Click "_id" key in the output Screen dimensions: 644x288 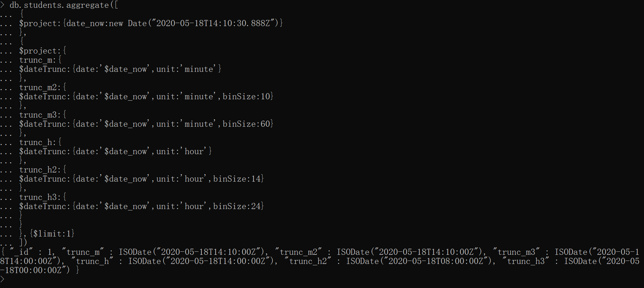21,252
